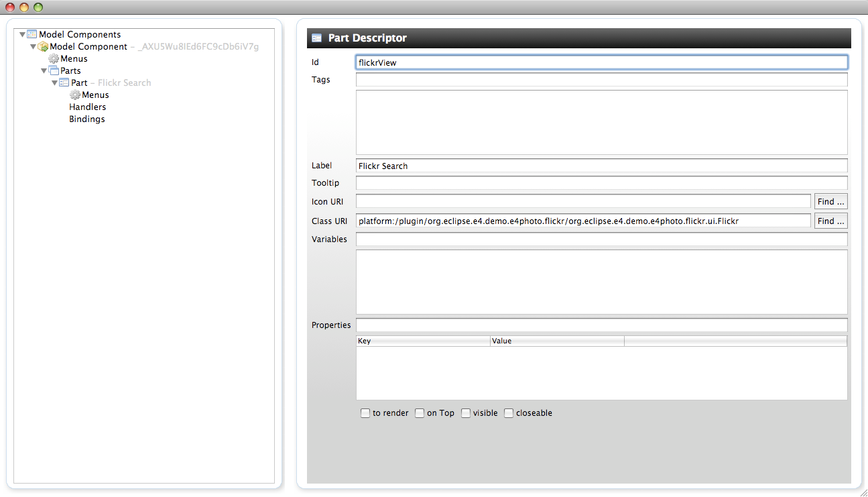Focus the Properties input field
Viewport: 868px width, 497px height.
(x=602, y=325)
